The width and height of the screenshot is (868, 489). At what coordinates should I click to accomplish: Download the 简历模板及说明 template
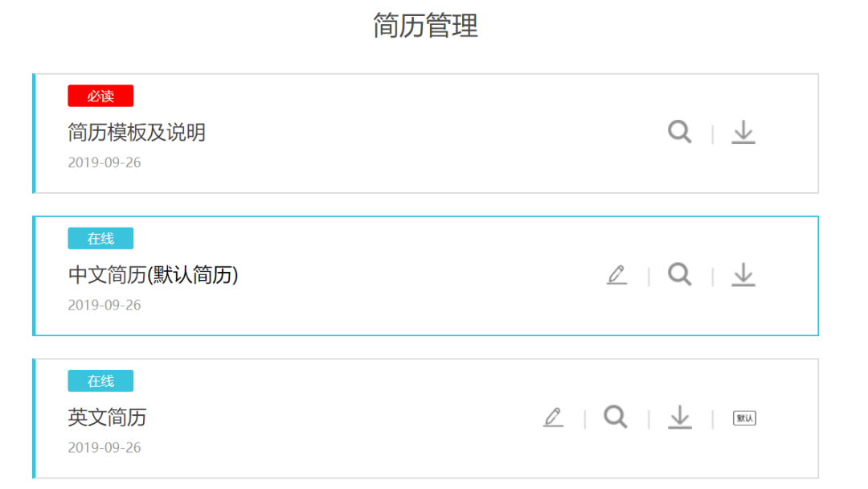[x=743, y=133]
